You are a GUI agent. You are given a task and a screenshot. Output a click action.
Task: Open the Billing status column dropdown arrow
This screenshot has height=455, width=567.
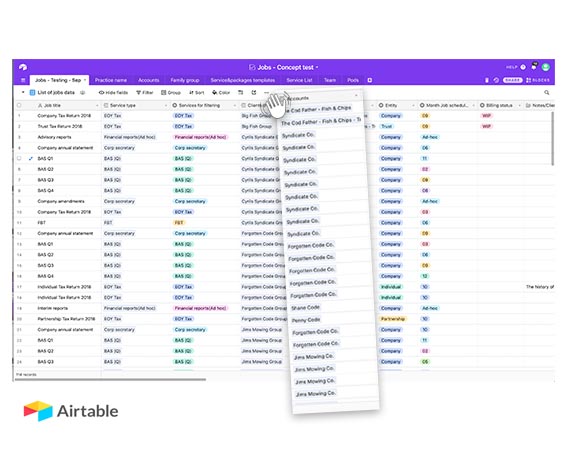(x=519, y=106)
